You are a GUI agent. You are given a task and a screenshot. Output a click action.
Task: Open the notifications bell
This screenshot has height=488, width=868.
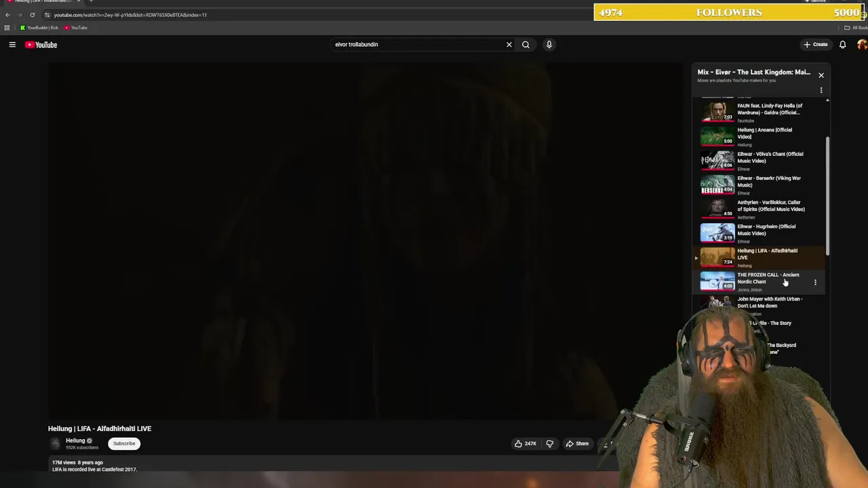(842, 45)
